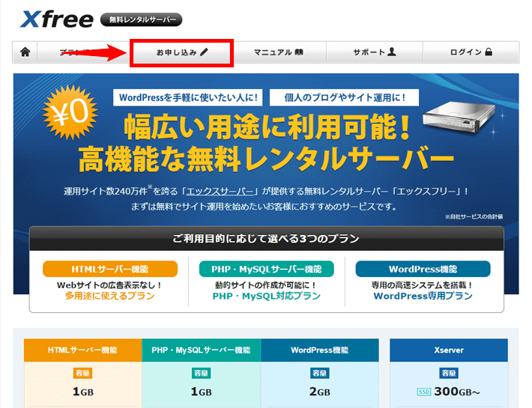Open the サポート menu item
This screenshot has width=532, height=408.
click(375, 52)
